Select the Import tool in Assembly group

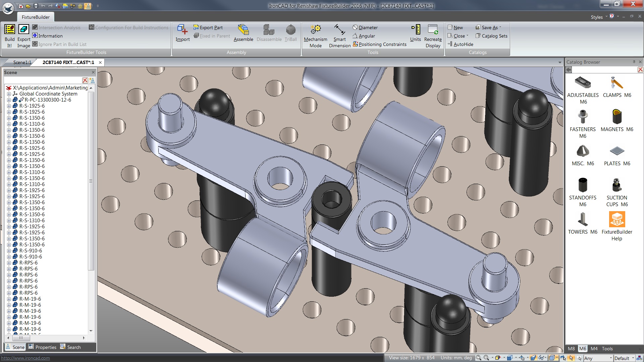pos(182,34)
